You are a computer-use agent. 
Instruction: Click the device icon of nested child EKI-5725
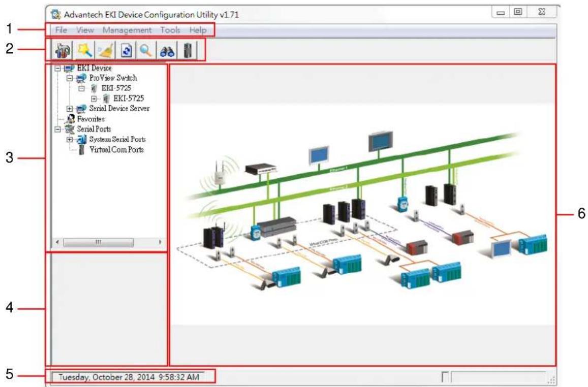click(106, 99)
